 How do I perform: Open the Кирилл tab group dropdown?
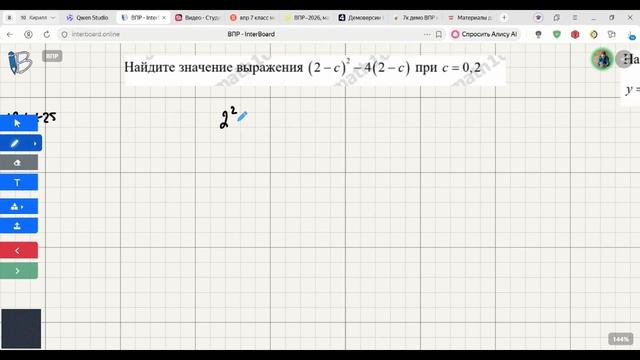[x=37, y=18]
